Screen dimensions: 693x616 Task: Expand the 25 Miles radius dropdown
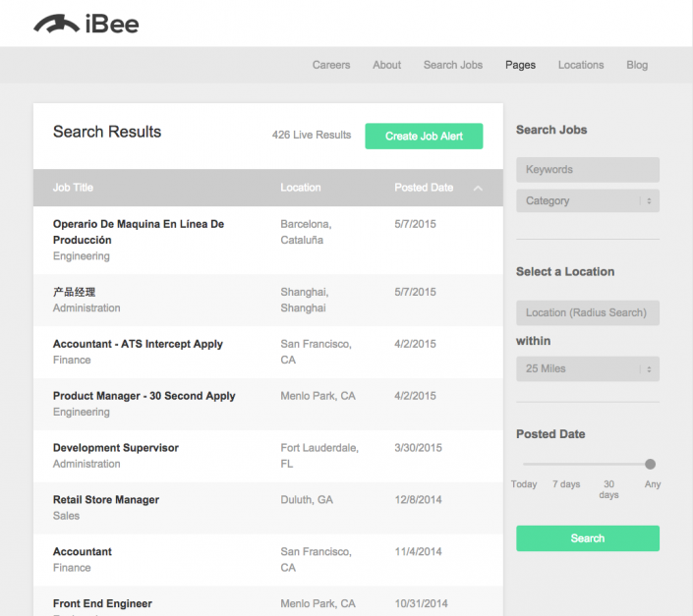coord(587,368)
